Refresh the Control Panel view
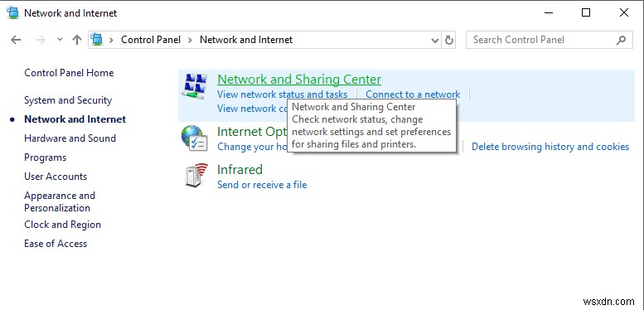The width and height of the screenshot is (644, 310). [449, 40]
